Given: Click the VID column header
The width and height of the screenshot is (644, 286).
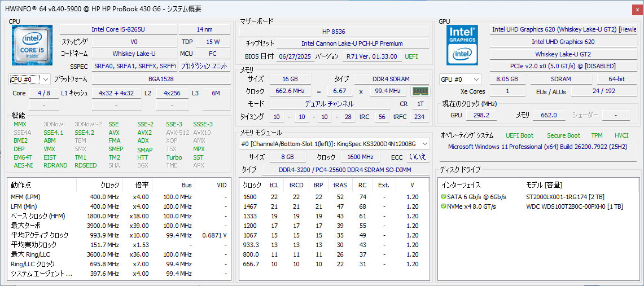Looking at the screenshot, I should click(221, 185).
